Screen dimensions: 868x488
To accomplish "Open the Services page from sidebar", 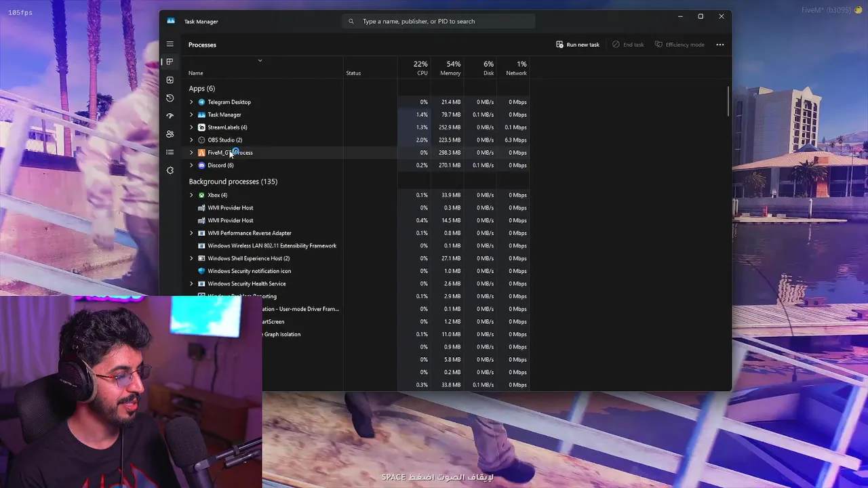I will click(x=170, y=170).
